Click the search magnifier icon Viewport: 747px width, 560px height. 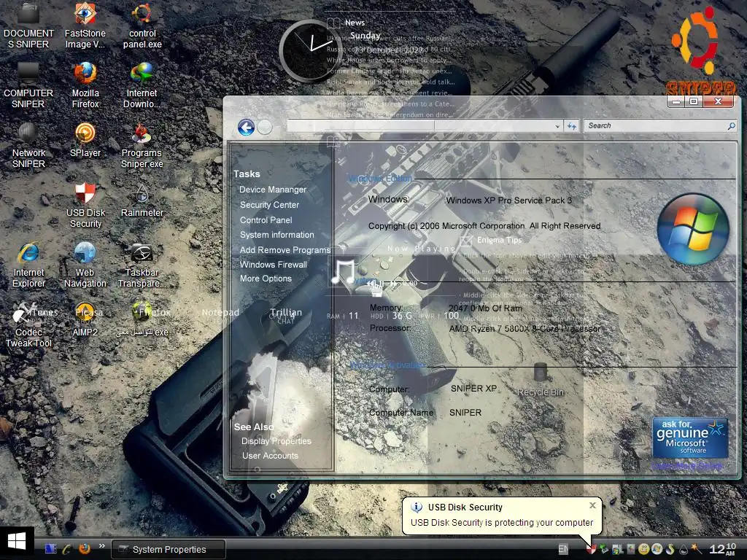731,125
